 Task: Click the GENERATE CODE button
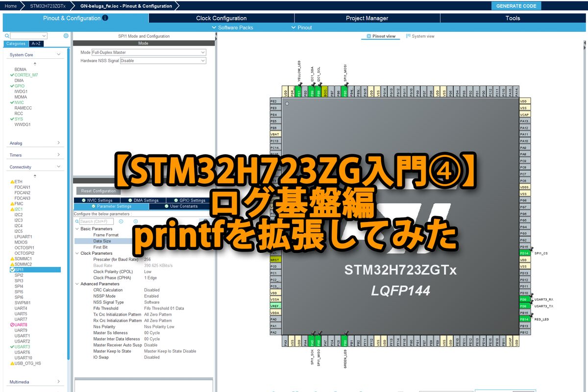[516, 6]
